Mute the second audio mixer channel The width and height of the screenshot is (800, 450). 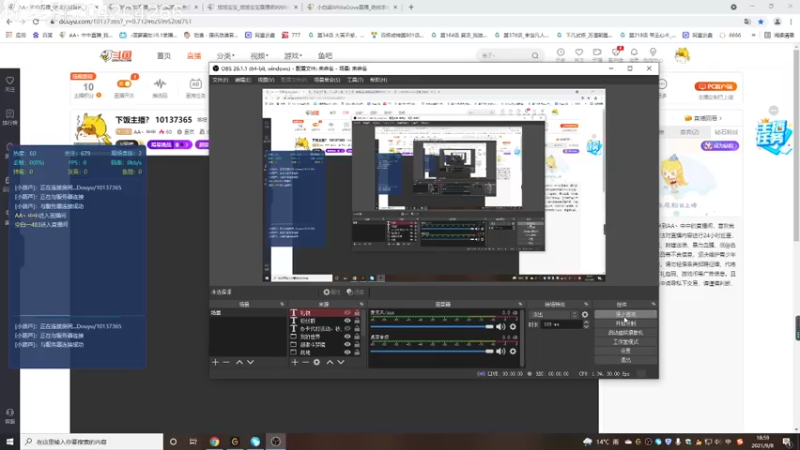pyautogui.click(x=501, y=351)
